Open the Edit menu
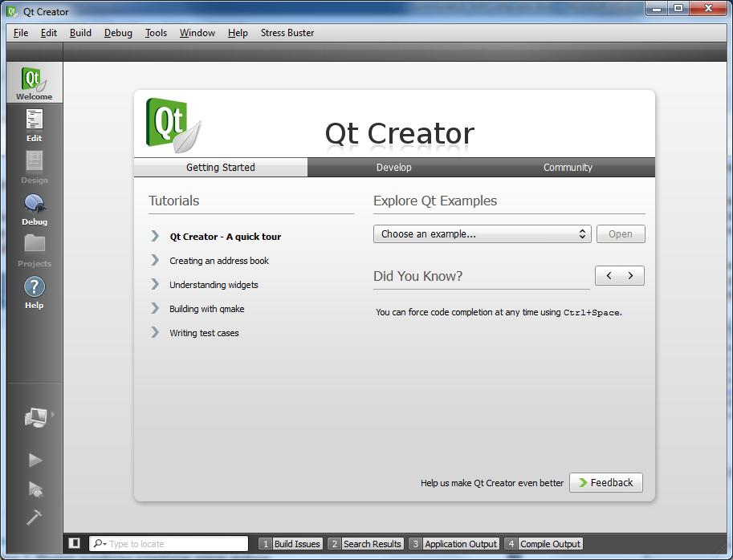 click(x=49, y=33)
